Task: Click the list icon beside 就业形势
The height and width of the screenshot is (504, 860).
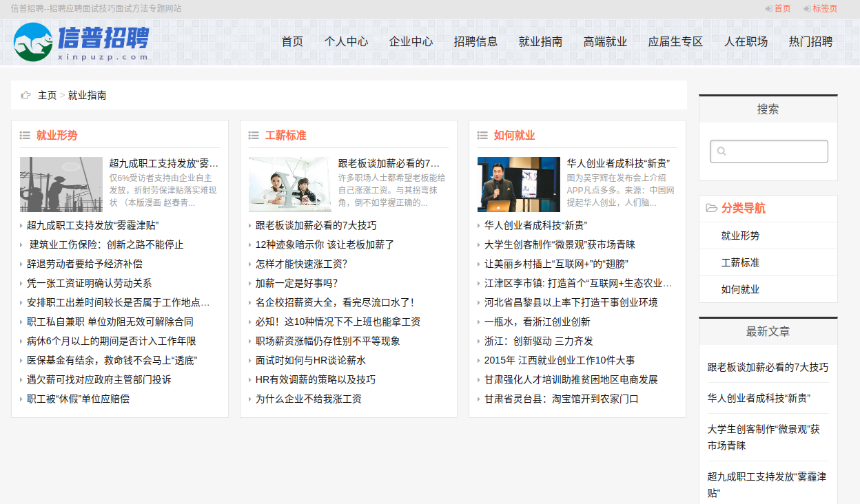Action: point(25,136)
